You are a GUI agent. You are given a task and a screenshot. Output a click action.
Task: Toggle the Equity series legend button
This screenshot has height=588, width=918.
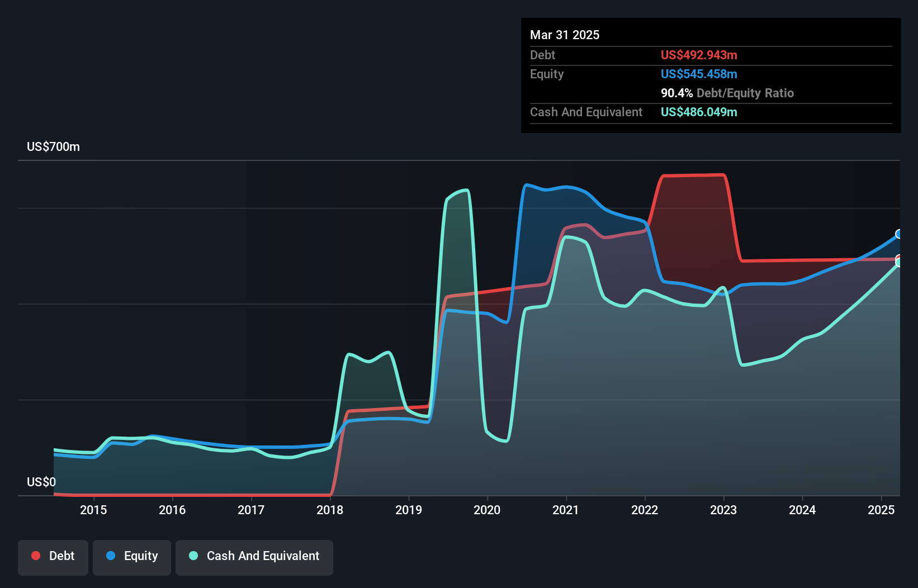coord(132,557)
